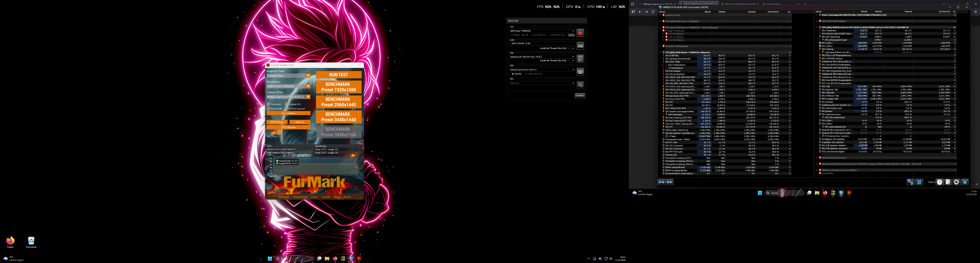Open the Resolution dropdown 3440x1440

pos(288,86)
